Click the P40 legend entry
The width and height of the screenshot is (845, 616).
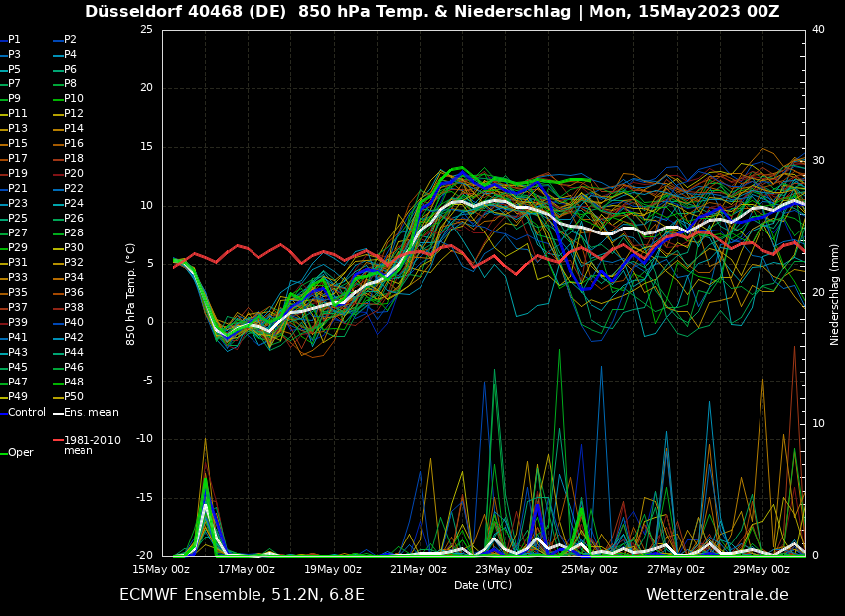pos(74,323)
